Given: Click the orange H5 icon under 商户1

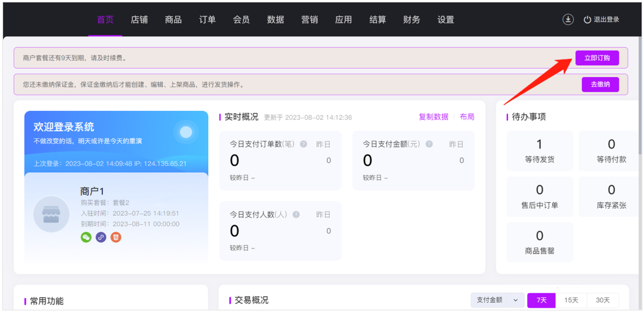Looking at the screenshot, I should point(116,237).
